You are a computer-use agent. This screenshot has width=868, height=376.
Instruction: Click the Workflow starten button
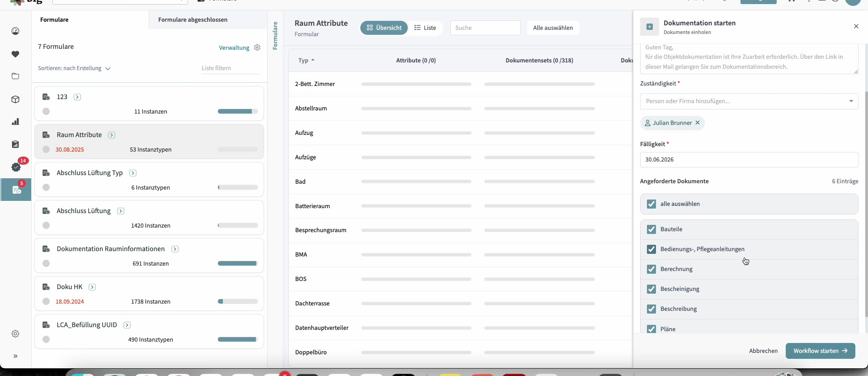point(820,351)
